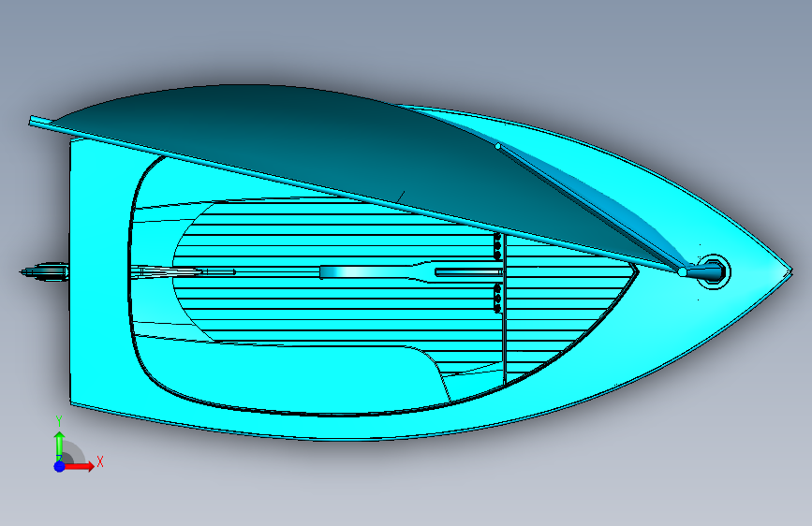Select the short upper spar with round end cap

coord(589,207)
